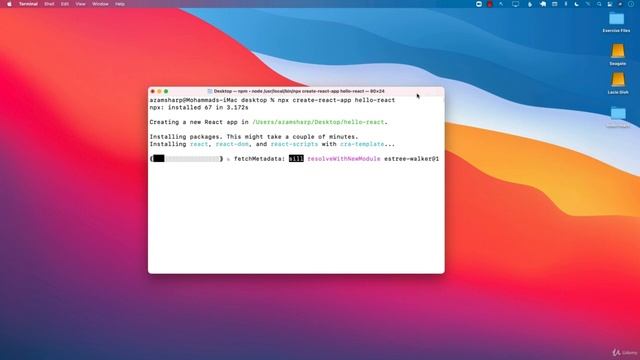Zoom the Terminal window with green button

pos(166,91)
